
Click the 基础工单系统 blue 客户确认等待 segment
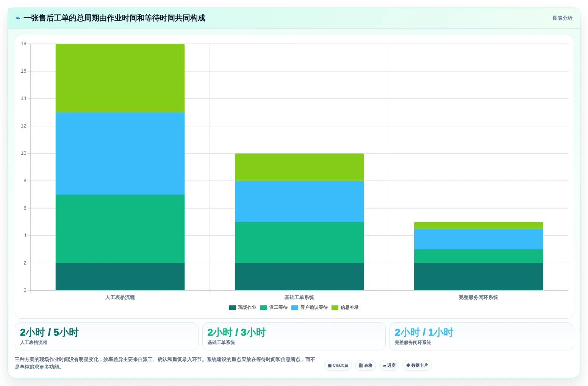pos(299,201)
